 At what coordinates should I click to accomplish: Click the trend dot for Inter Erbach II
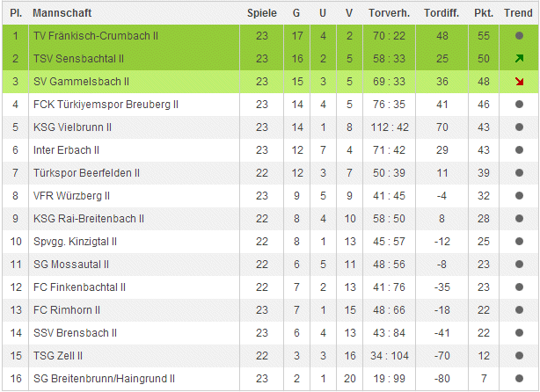point(519,149)
